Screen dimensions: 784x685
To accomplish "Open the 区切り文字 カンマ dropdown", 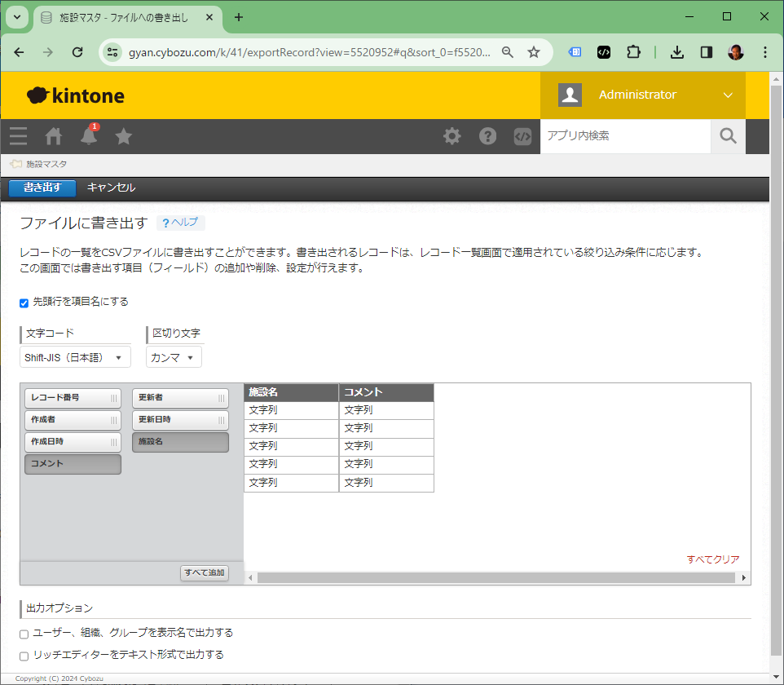I will (174, 357).
